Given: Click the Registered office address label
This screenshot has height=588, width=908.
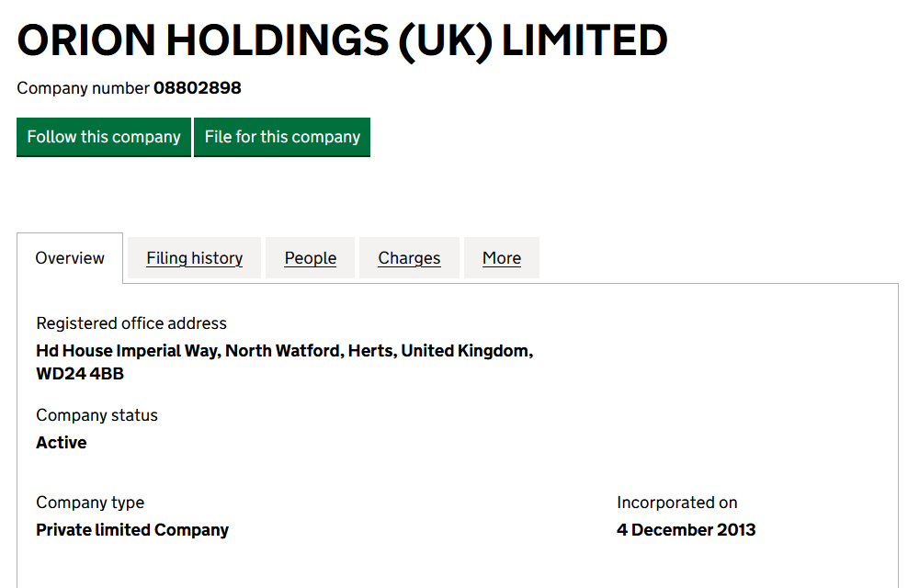Looking at the screenshot, I should (131, 323).
